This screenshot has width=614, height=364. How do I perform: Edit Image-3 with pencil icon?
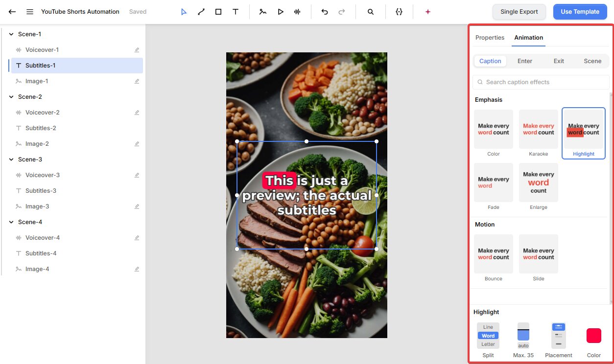137,206
